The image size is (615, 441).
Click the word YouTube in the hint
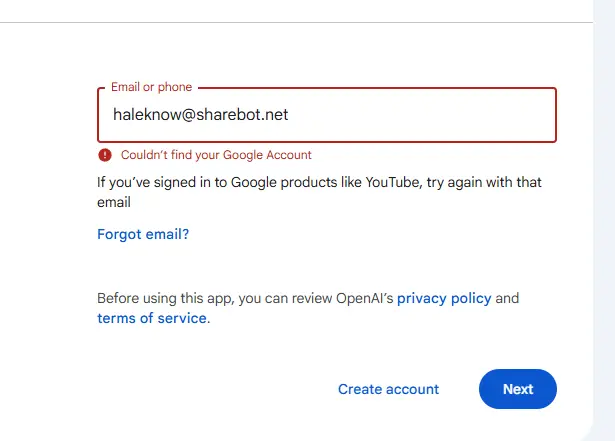(393, 182)
